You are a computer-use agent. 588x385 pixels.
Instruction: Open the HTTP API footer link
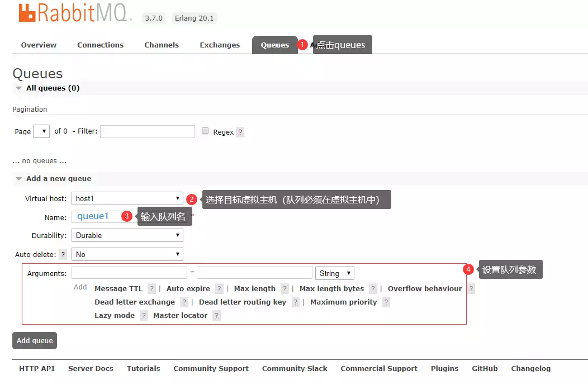37,368
